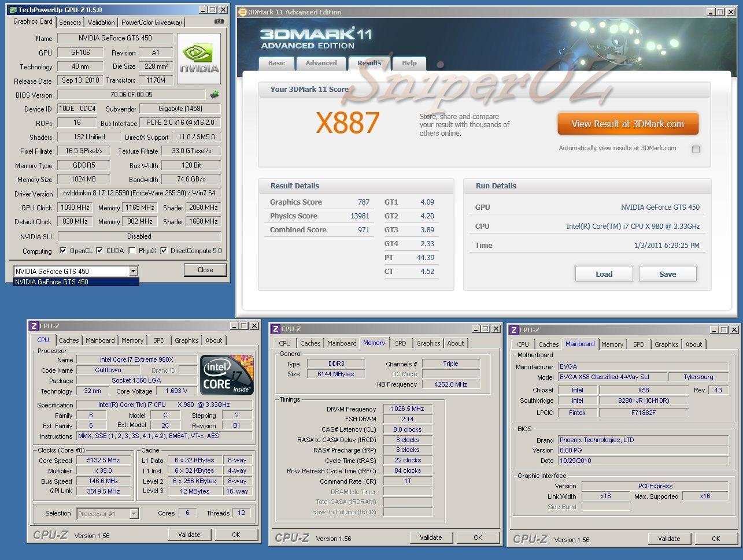Open the Processor #1 selection dropdown
This screenshot has height=560, width=743.
point(134,513)
